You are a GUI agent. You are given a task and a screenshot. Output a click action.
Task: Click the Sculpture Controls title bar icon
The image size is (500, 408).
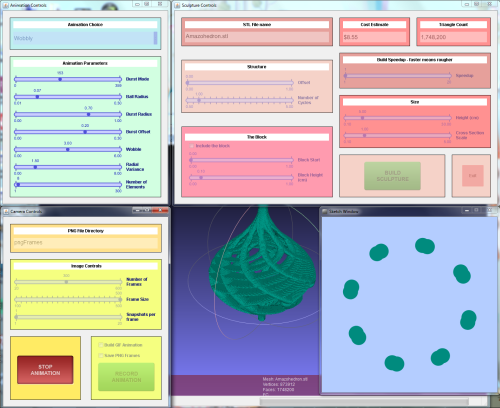(x=178, y=5)
